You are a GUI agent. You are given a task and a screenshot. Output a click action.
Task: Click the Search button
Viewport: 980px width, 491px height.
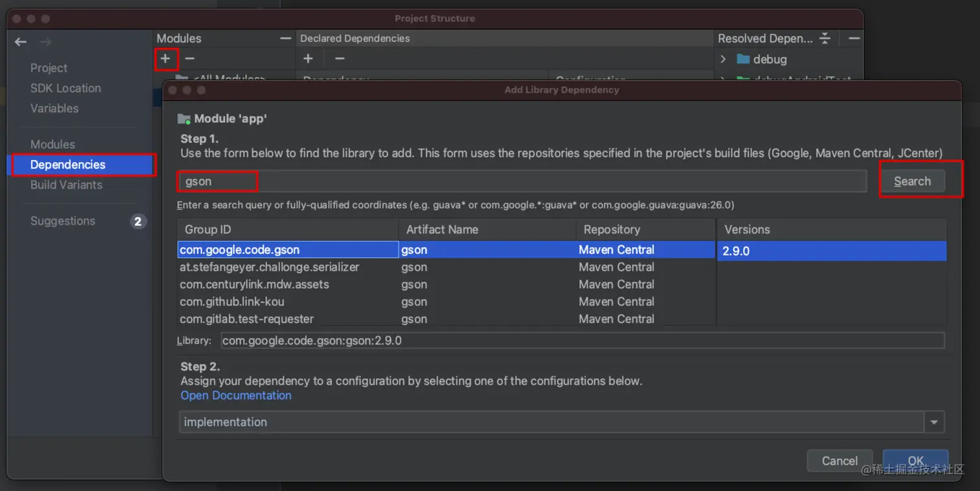tap(912, 181)
